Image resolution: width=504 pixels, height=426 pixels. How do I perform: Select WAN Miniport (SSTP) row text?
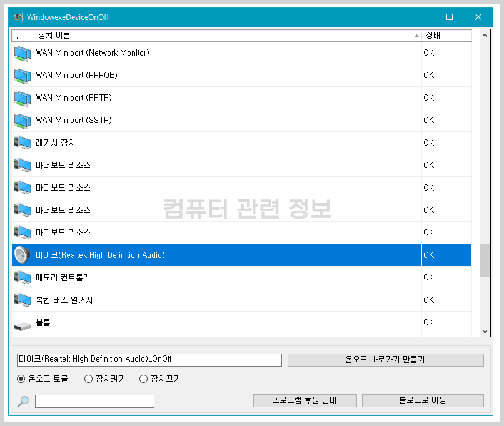pos(74,120)
